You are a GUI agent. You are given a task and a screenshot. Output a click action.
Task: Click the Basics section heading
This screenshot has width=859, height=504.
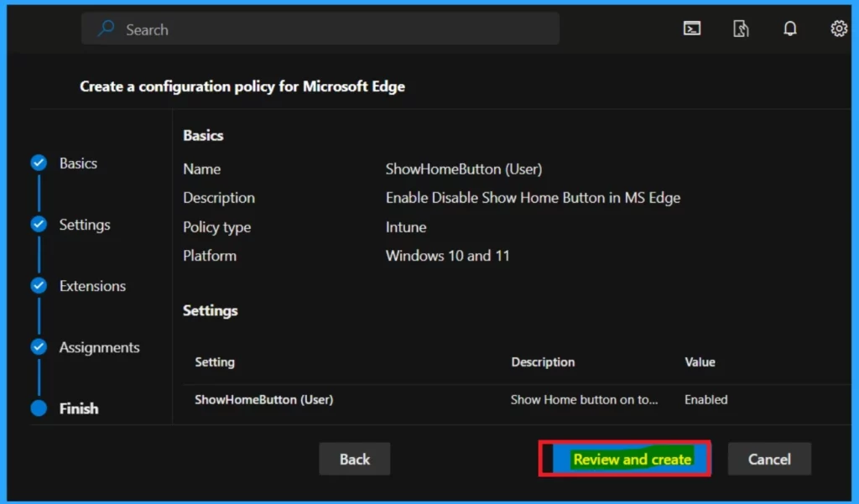[203, 135]
